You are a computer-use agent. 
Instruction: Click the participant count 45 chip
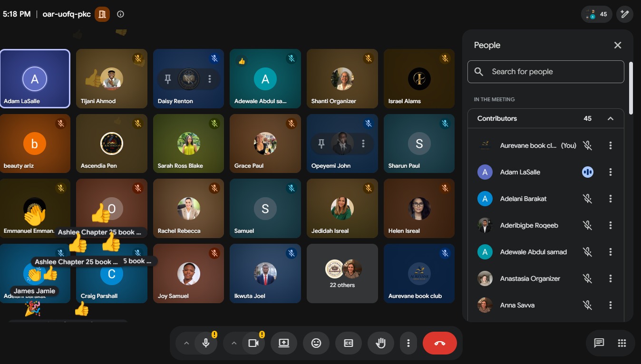pos(597,14)
